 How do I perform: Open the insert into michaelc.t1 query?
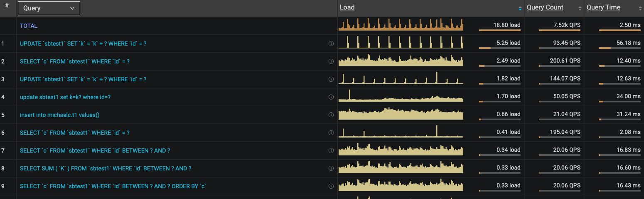click(x=60, y=115)
